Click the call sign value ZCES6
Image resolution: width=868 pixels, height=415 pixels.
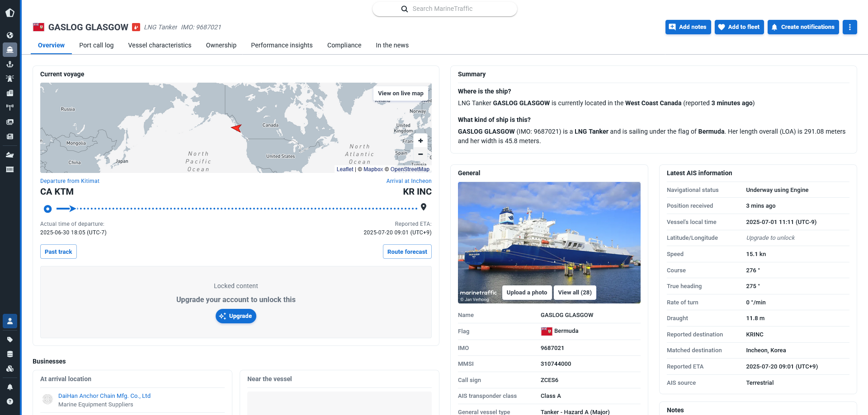click(x=549, y=380)
